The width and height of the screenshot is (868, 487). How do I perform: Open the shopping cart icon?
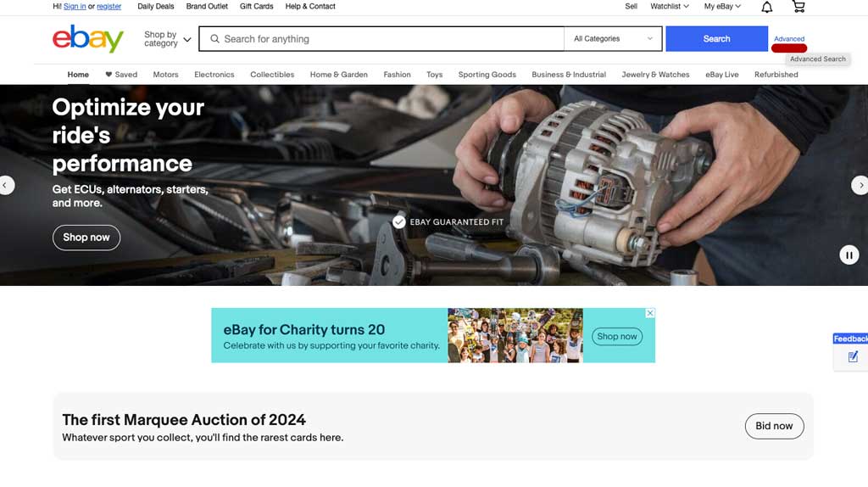[x=798, y=7]
